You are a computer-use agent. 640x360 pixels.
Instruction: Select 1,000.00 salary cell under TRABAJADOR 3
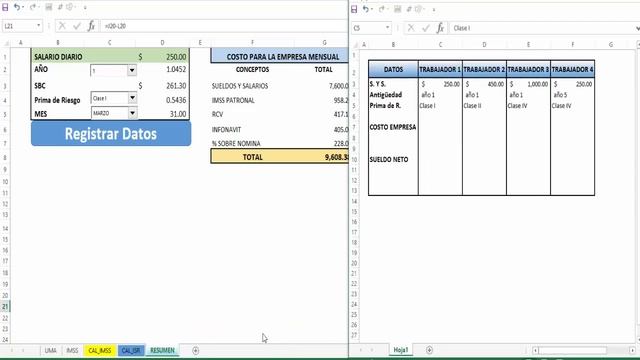tap(528, 84)
